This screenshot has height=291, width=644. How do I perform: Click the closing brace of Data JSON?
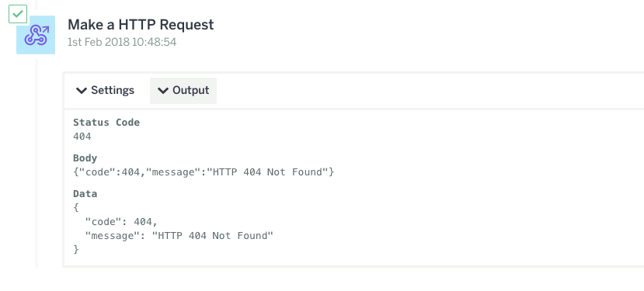click(x=76, y=249)
